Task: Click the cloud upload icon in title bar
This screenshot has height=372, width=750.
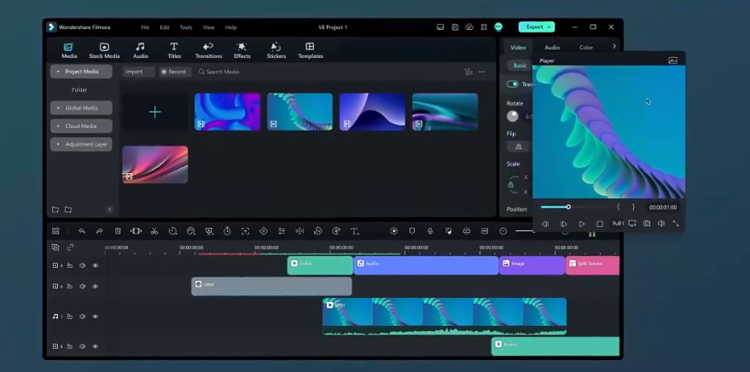Action: pyautogui.click(x=469, y=27)
